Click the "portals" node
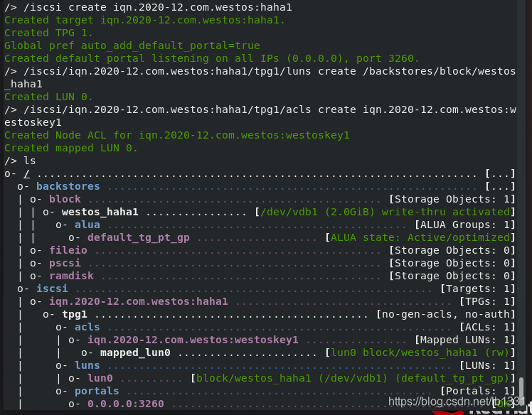Viewport: 532px width, 415px height. click(97, 391)
